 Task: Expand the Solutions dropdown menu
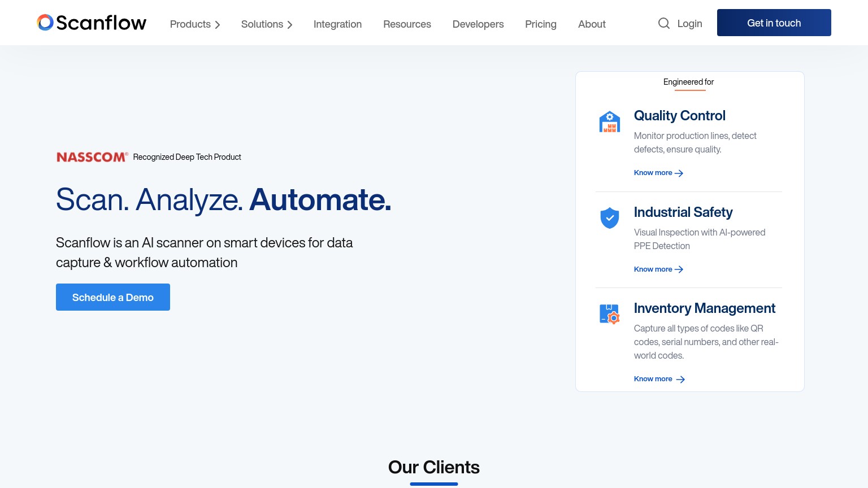pos(267,24)
